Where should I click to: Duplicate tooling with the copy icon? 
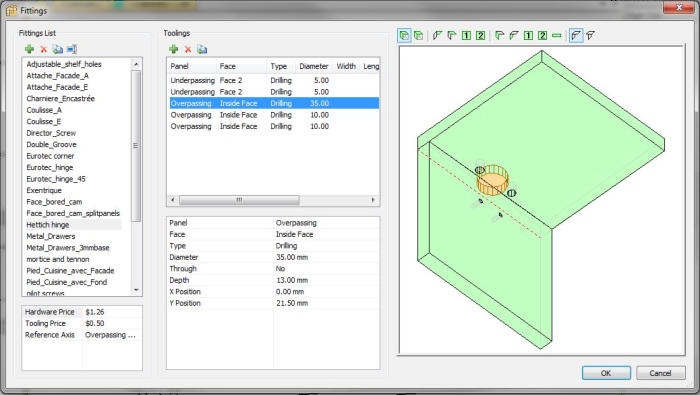(202, 49)
